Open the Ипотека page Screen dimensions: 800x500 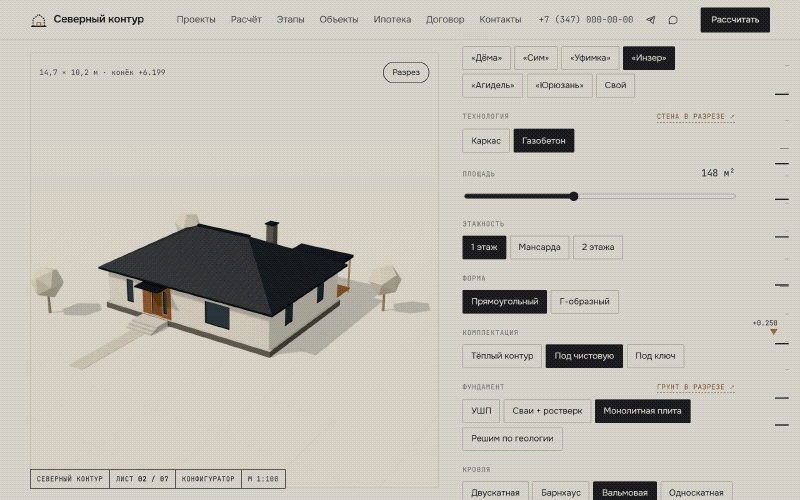(392, 19)
